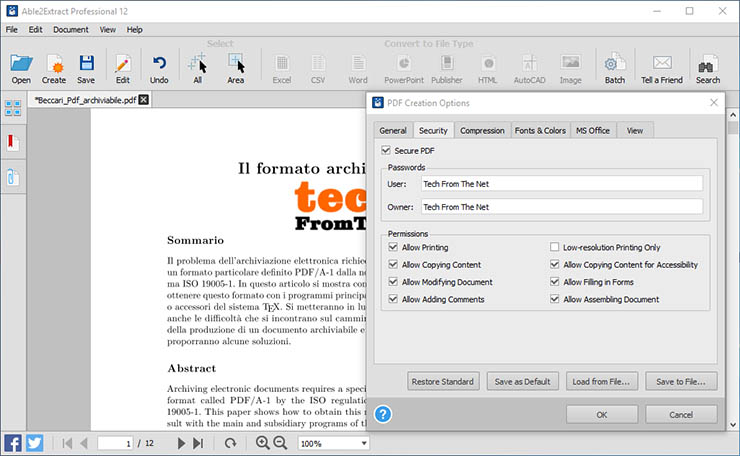Screen dimensions: 740x456
Task: Click the Owner password field
Action: point(561,207)
